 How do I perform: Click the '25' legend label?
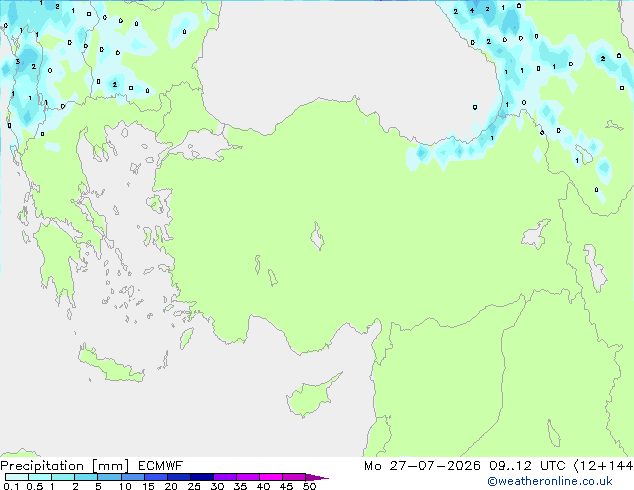(194, 486)
